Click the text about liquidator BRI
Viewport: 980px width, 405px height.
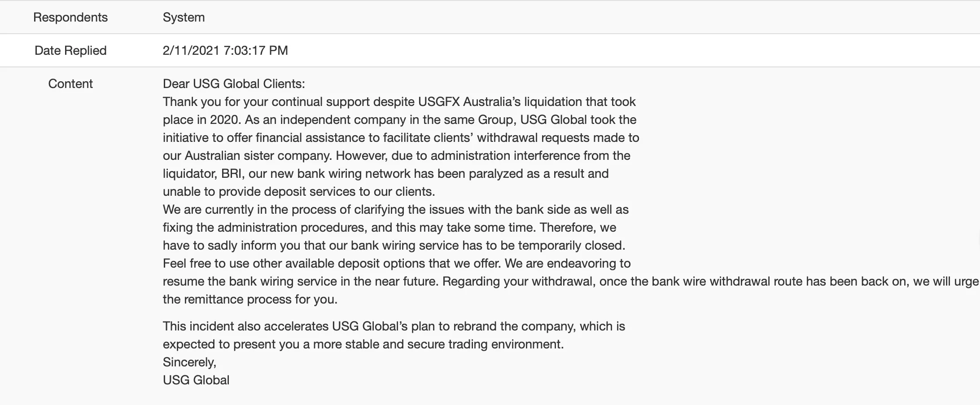pos(386,173)
